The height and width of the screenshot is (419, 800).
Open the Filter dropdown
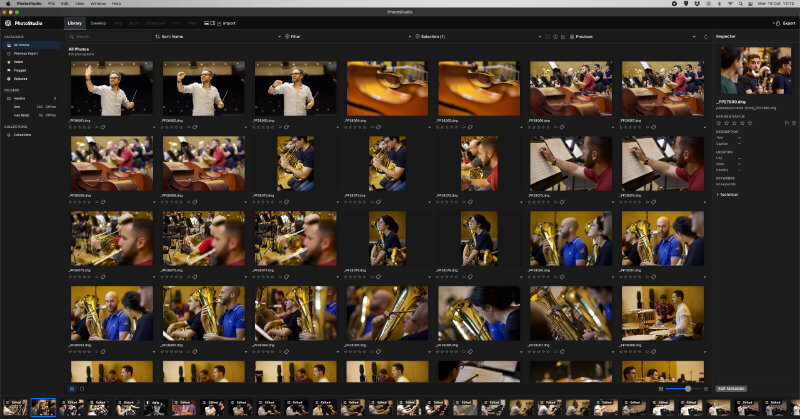347,37
